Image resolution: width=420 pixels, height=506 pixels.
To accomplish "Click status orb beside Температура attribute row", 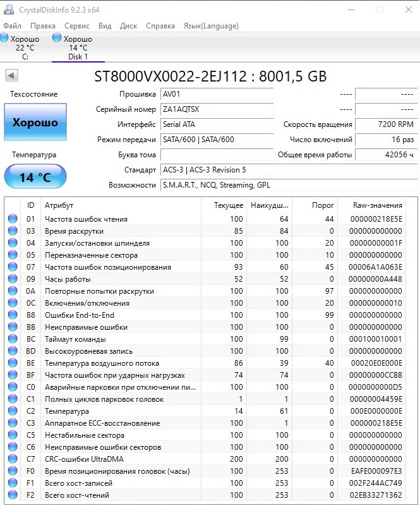I will coord(13,411).
